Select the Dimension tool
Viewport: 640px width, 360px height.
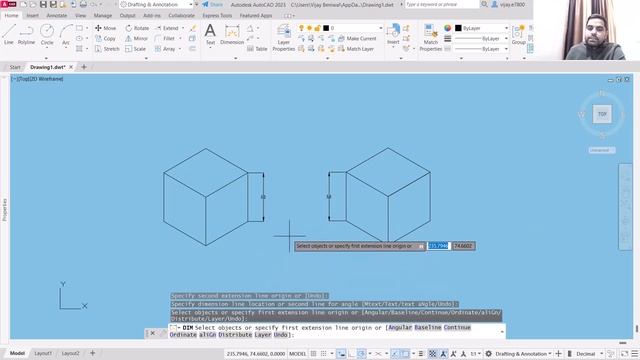(x=232, y=34)
